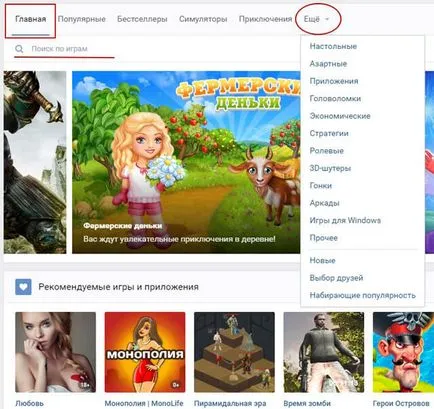Image resolution: width=434 pixels, height=409 pixels.
Task: Open the Главная tab
Action: (31, 19)
